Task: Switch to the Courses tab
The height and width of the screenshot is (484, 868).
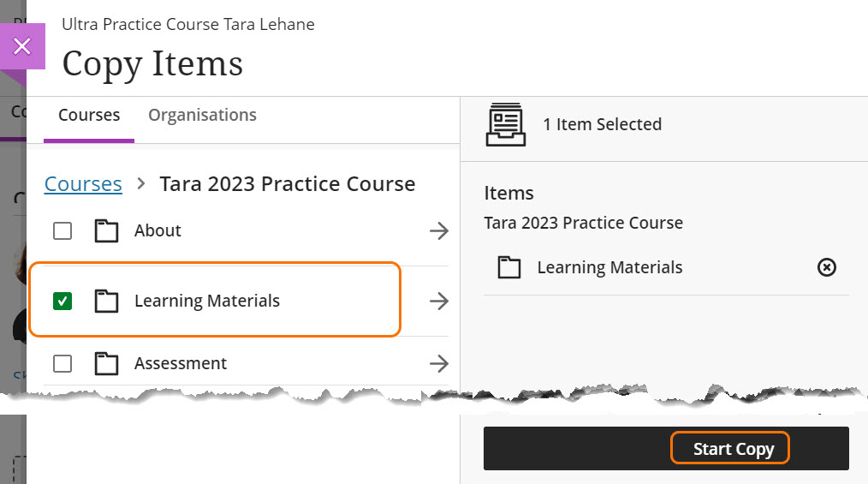Action: (x=89, y=115)
